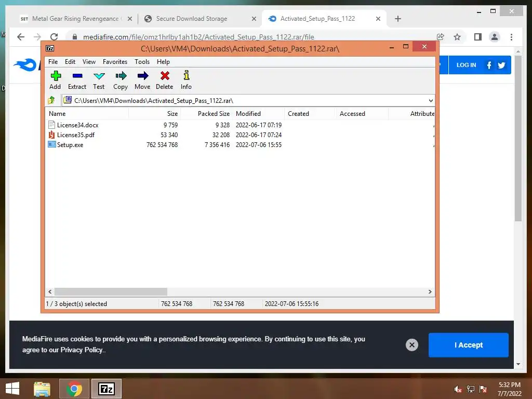Click the Facebook icon on MediaFire header
532x399 pixels.
pos(489,65)
